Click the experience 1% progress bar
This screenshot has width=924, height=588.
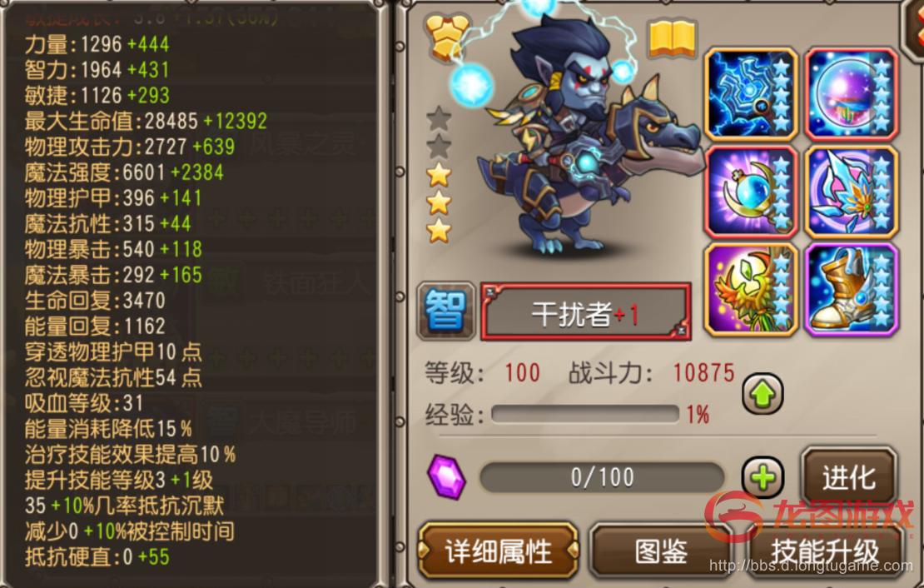point(585,414)
